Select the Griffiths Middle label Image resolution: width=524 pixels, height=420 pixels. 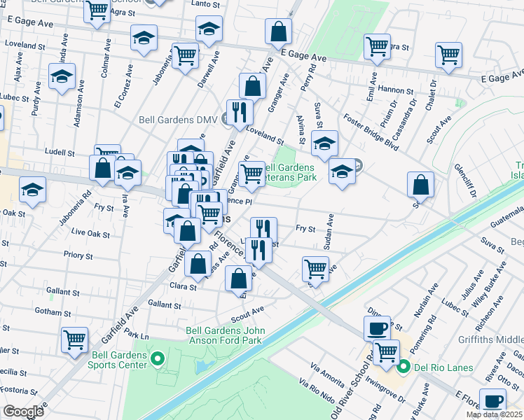tap(491, 339)
